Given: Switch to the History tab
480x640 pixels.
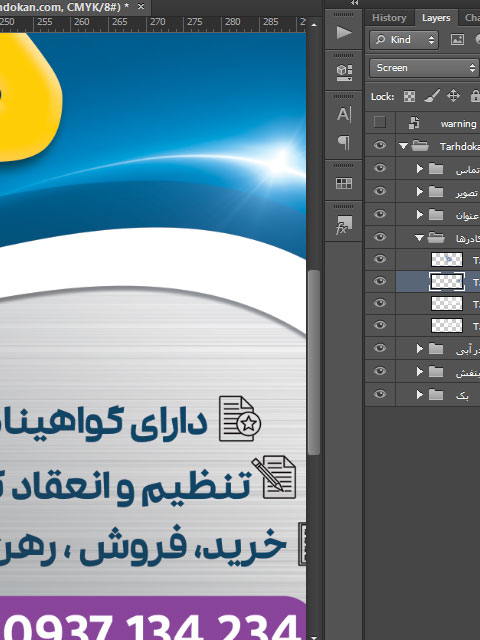Looking at the screenshot, I should [x=389, y=18].
